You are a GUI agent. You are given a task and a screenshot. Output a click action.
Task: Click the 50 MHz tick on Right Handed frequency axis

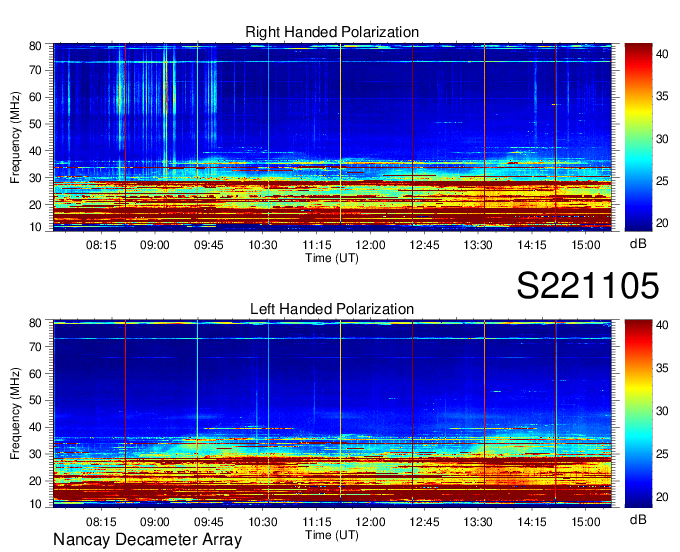(36, 124)
